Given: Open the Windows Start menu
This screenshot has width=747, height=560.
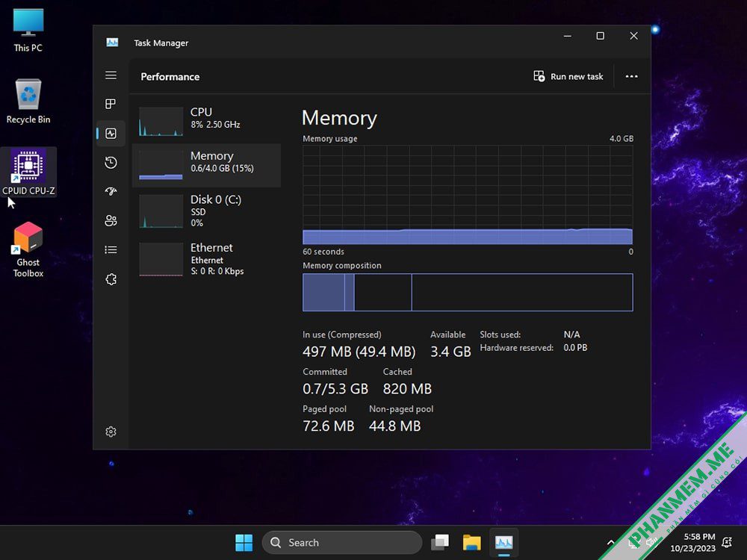Looking at the screenshot, I should (x=244, y=542).
